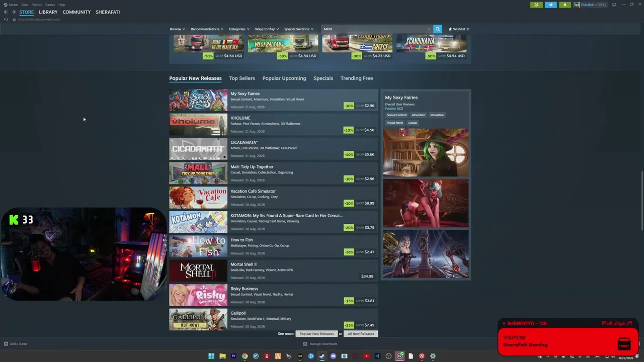Viewport: 644px width, 362px height.
Task: Open Google Chrome from taskbar
Action: pyautogui.click(x=245, y=356)
